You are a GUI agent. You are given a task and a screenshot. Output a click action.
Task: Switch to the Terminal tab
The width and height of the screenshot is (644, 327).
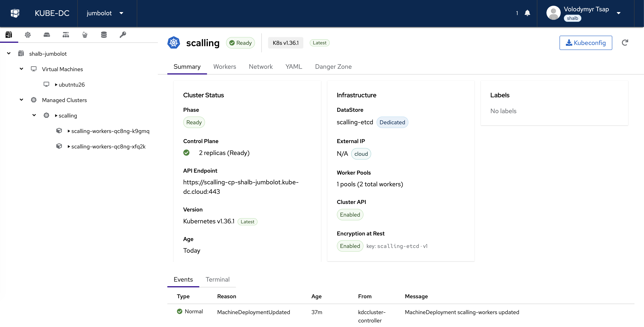pyautogui.click(x=218, y=280)
